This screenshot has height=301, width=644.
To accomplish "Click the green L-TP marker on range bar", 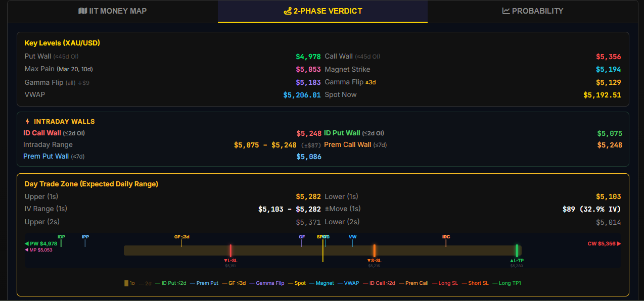I will pyautogui.click(x=517, y=250).
